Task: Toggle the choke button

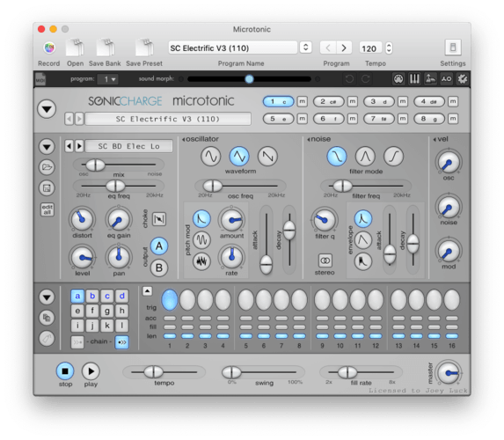Action: click(159, 219)
